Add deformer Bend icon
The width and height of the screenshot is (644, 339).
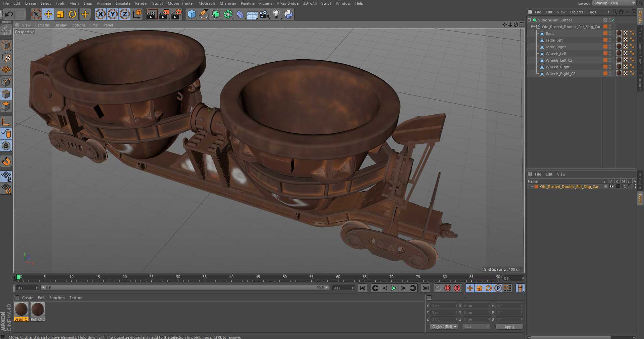240,14
